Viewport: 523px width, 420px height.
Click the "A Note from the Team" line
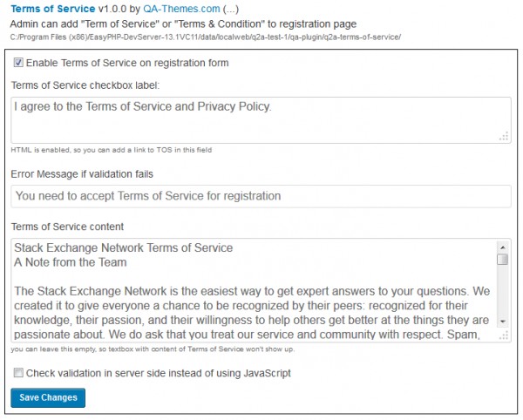[71, 262]
